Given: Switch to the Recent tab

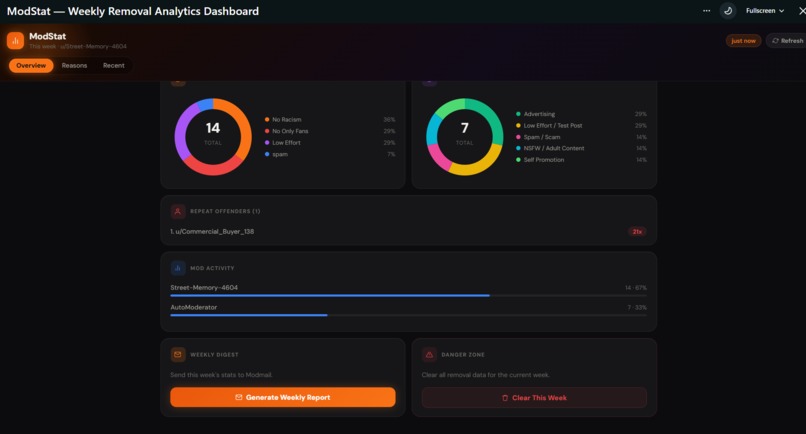Looking at the screenshot, I should click(114, 65).
